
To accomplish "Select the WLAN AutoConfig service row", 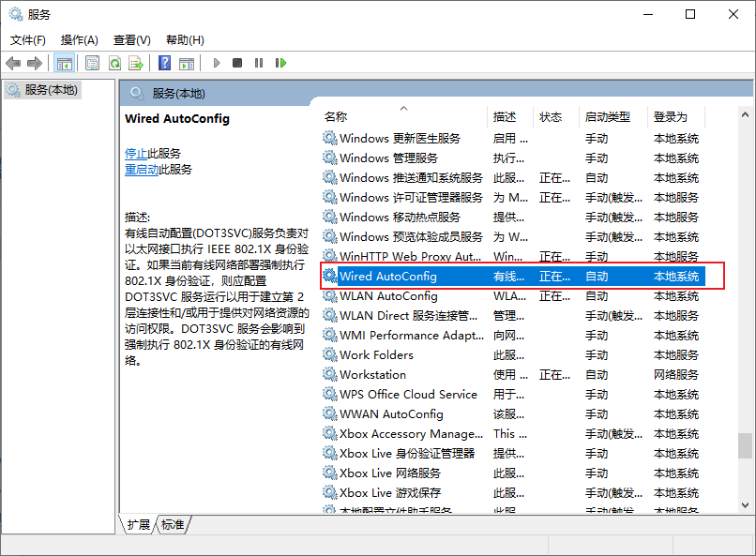I will coord(388,296).
